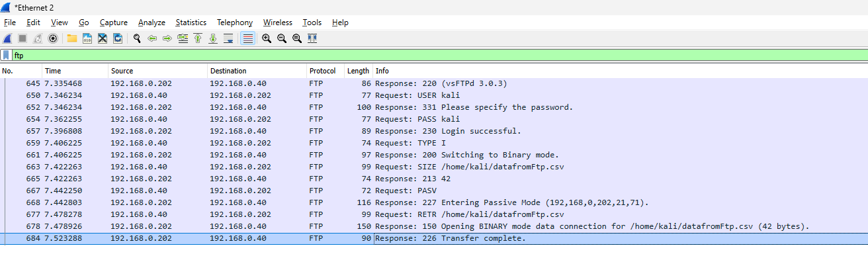This screenshot has height=258, width=868.
Task: Open the Statistics menu
Action: [x=191, y=22]
